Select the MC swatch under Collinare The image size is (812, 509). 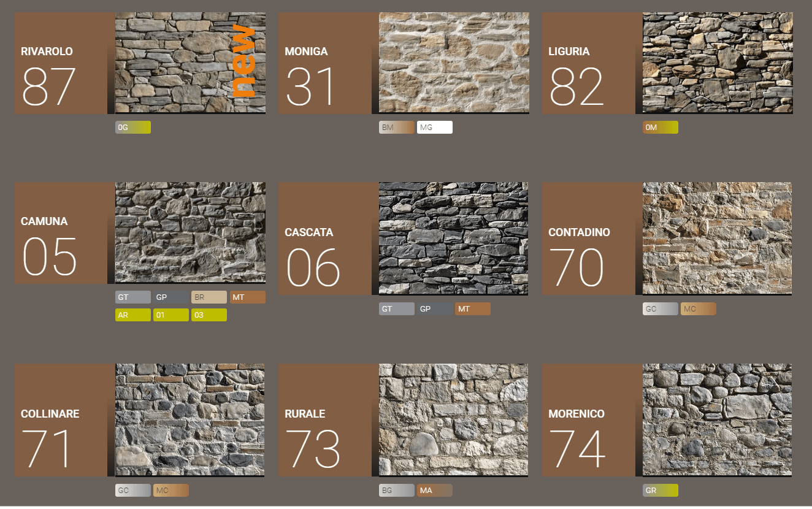point(171,491)
